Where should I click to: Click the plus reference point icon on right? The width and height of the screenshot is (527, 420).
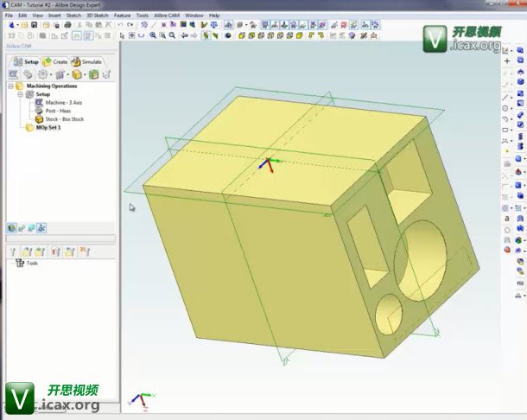[507, 60]
